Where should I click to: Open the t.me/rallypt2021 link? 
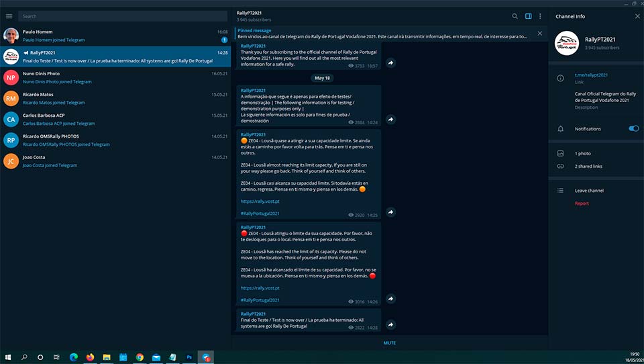pyautogui.click(x=591, y=75)
